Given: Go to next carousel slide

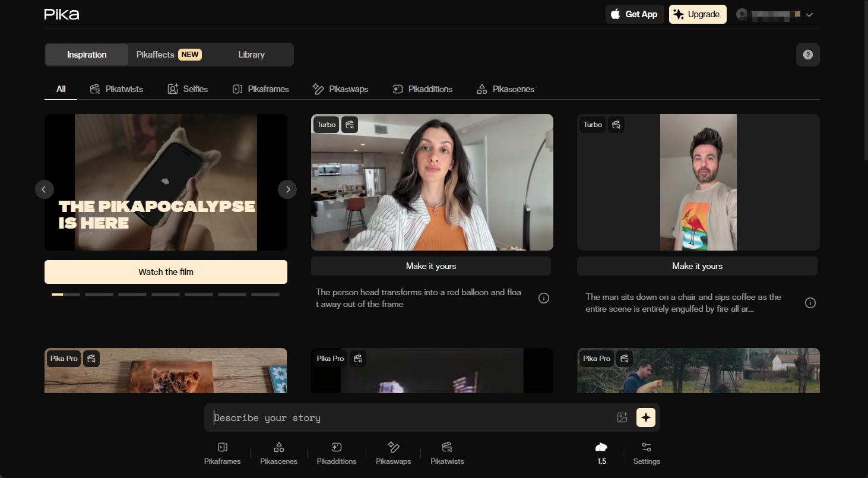Looking at the screenshot, I should pos(287,189).
